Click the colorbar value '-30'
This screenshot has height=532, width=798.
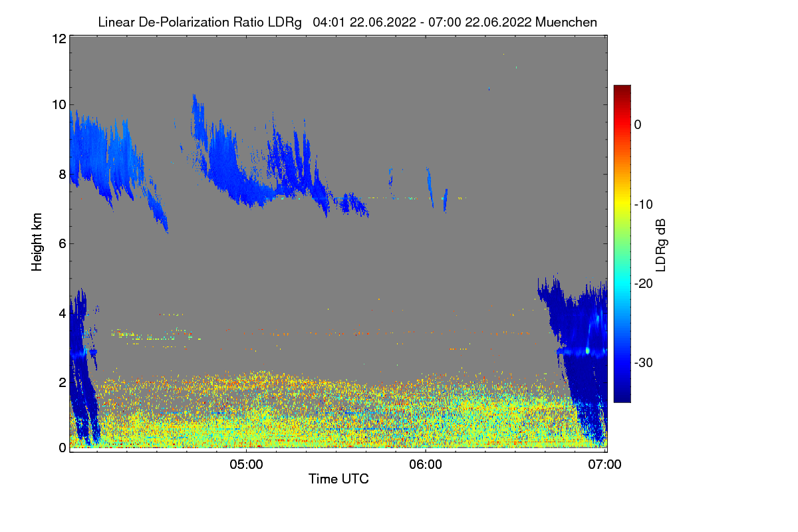[642, 362]
